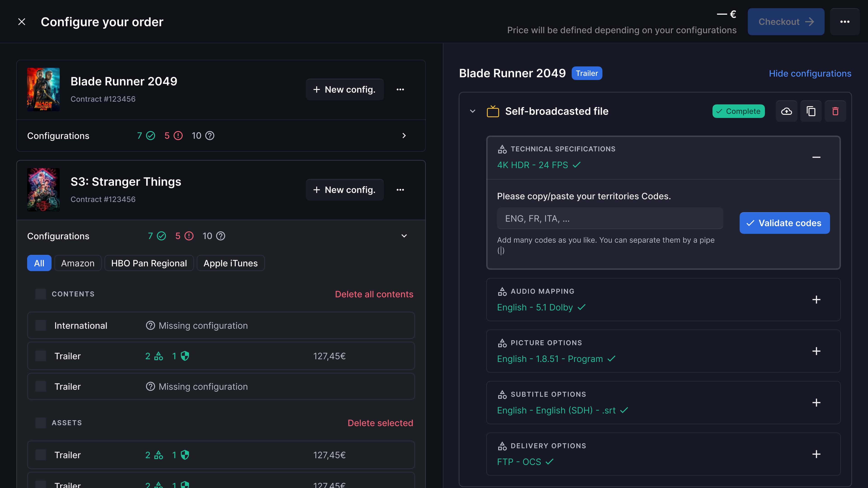
Task: Open the top-right more options menu
Action: click(844, 22)
